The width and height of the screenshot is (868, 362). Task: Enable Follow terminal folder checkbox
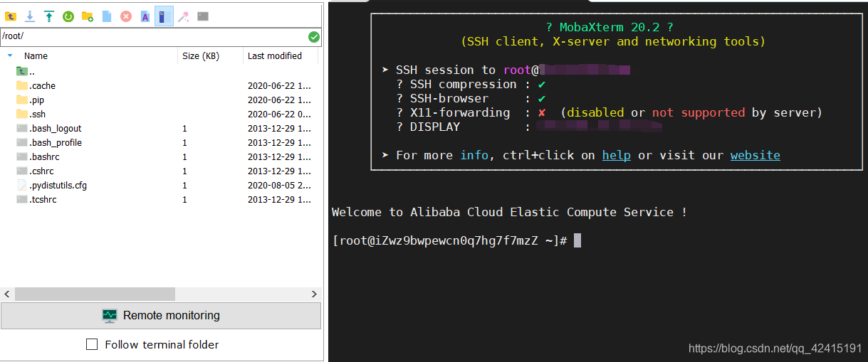pos(92,344)
